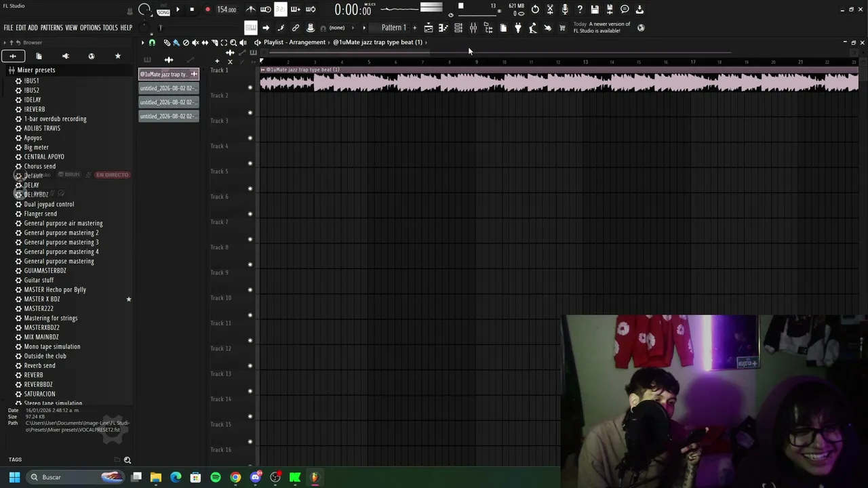
Task: Open the Windows Start menu
Action: pos(14,477)
